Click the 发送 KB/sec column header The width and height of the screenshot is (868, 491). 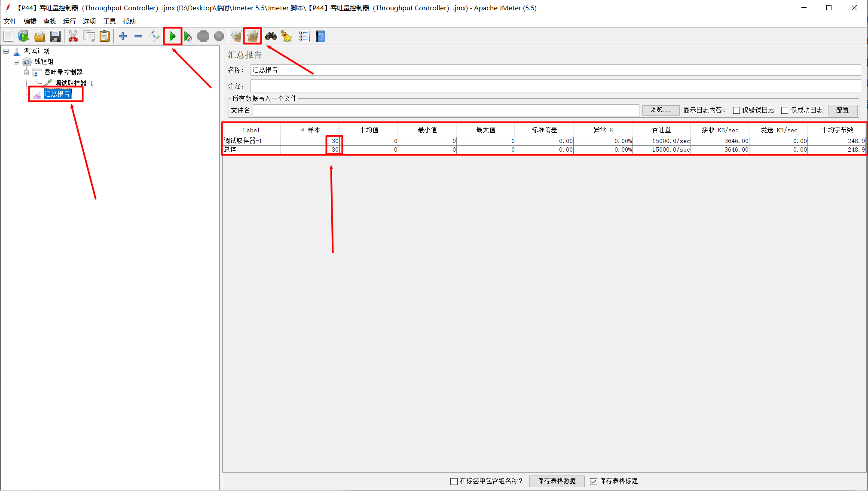(x=779, y=130)
